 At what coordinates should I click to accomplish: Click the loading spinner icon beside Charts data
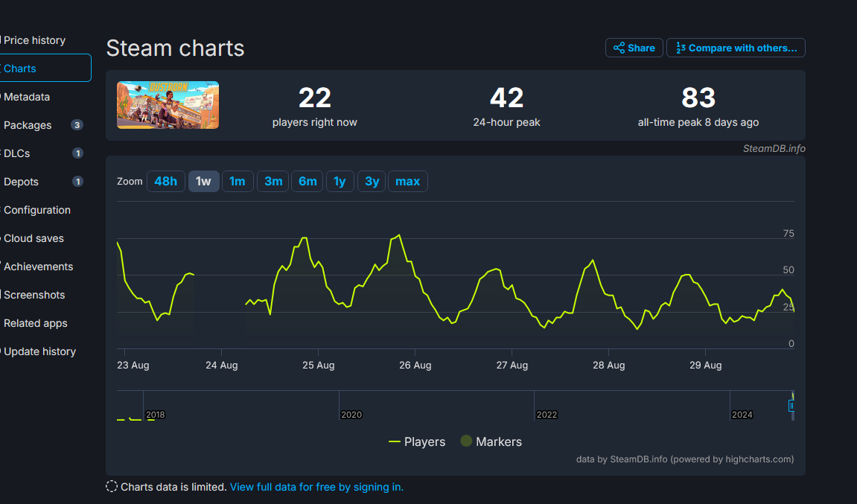pos(112,487)
